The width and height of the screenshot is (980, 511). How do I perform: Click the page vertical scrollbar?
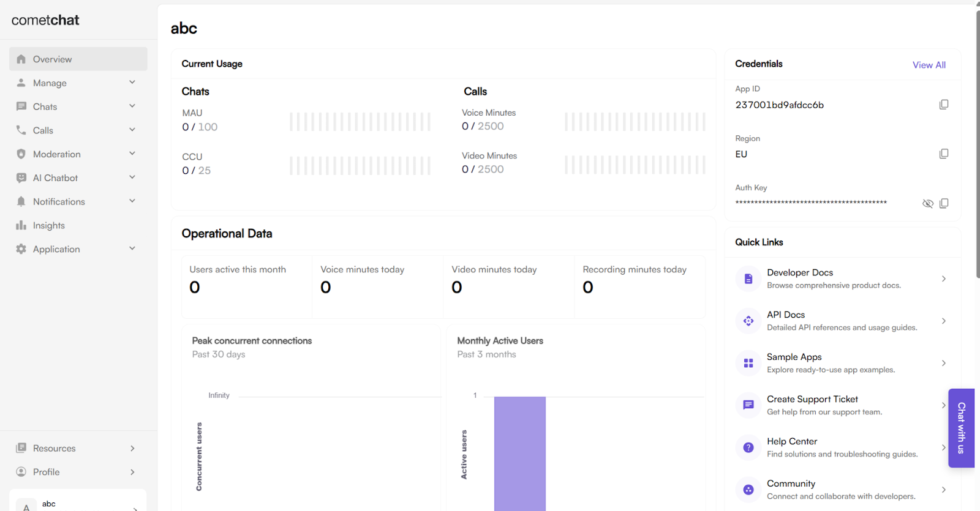[978, 143]
